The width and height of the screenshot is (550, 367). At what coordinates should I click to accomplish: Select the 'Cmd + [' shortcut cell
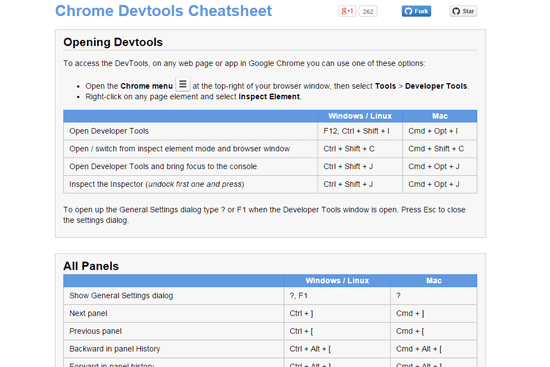[434, 331]
